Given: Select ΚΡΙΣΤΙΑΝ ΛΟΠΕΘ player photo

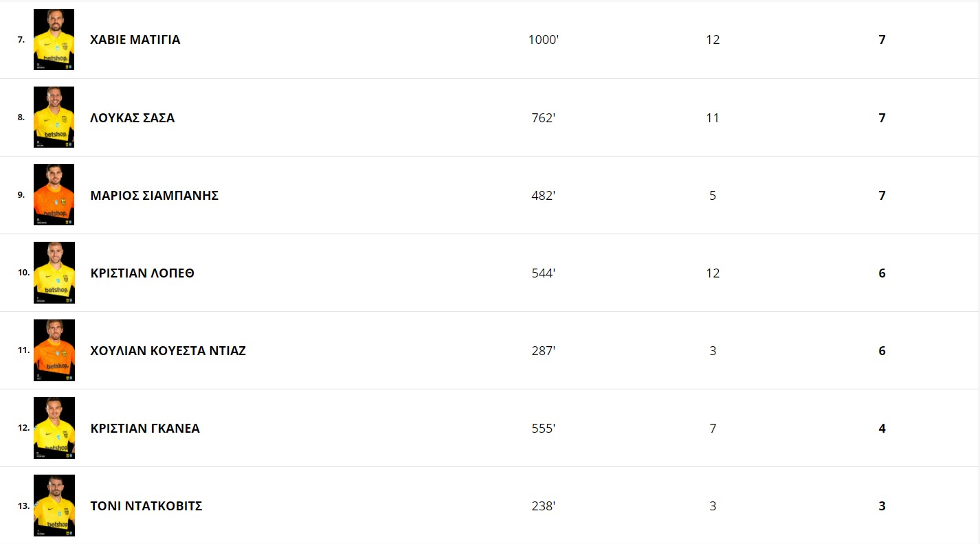Looking at the screenshot, I should [54, 272].
